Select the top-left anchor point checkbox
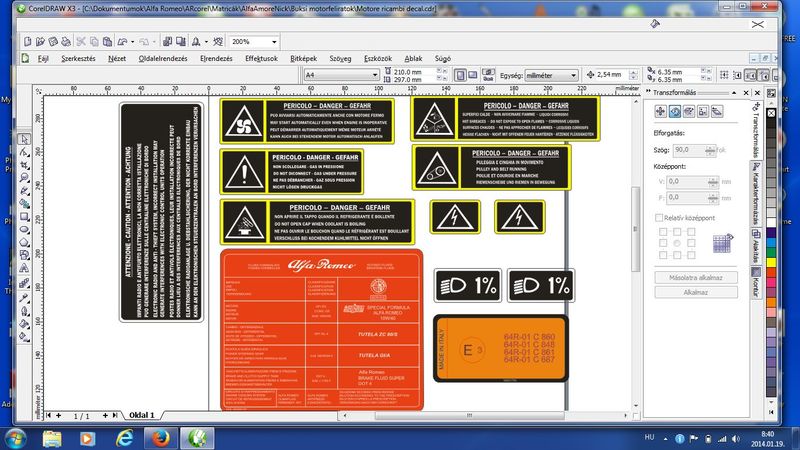The height and width of the screenshot is (450, 800). (x=663, y=232)
